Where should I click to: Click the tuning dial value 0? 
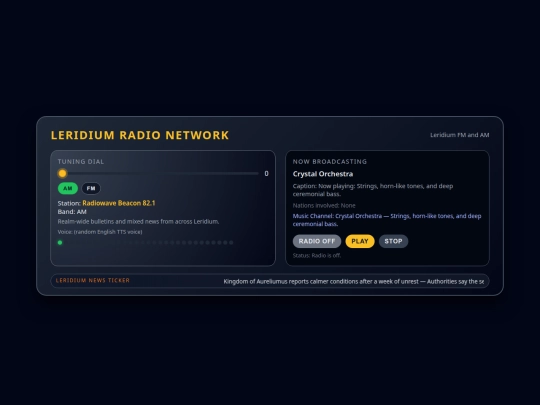(266, 174)
